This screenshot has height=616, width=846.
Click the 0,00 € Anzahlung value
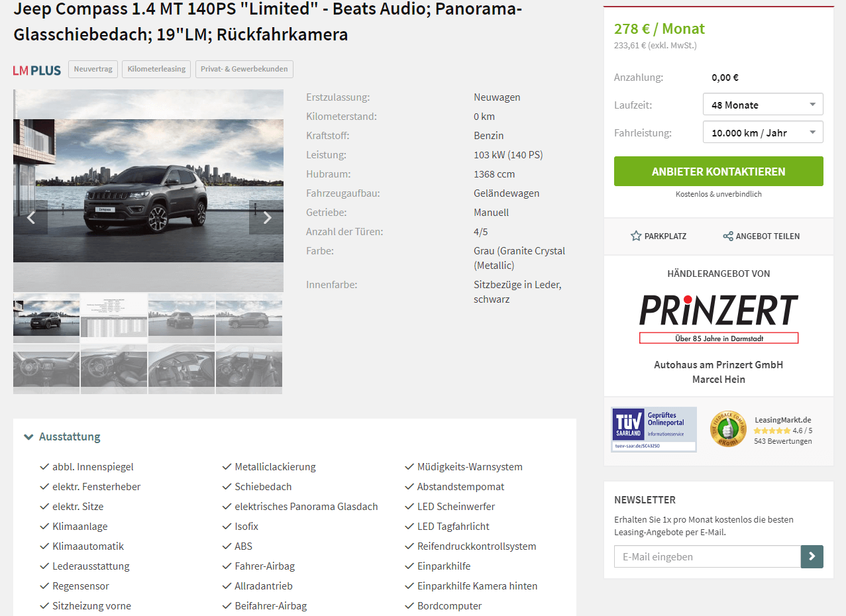coord(725,77)
